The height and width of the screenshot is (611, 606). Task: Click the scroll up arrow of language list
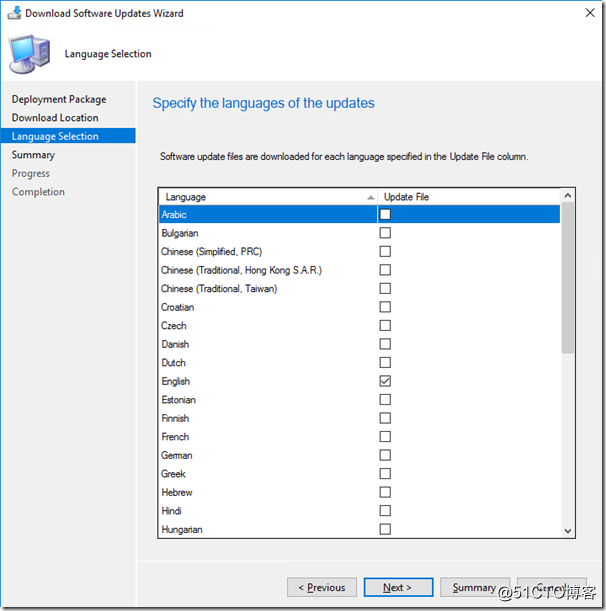[568, 196]
